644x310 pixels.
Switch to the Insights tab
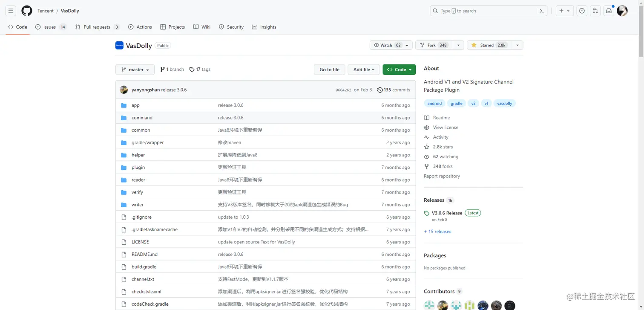point(264,27)
